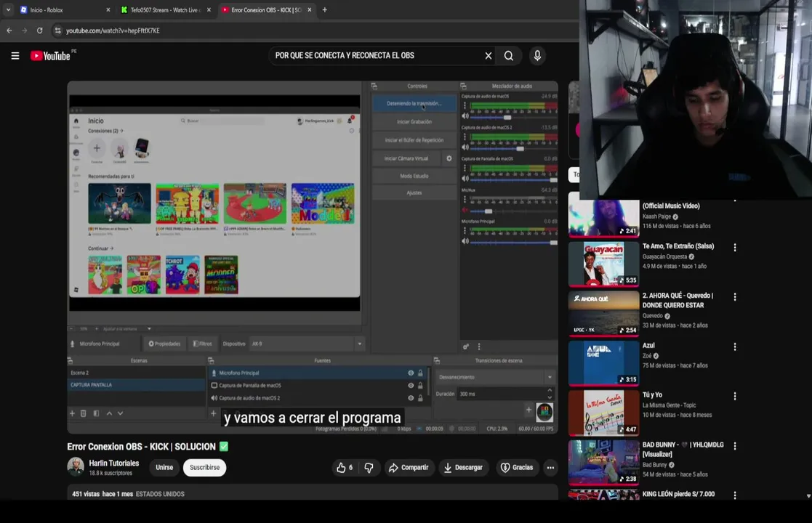This screenshot has width=812, height=523.
Task: Open the tab search dropdown arrow
Action: 8,10
